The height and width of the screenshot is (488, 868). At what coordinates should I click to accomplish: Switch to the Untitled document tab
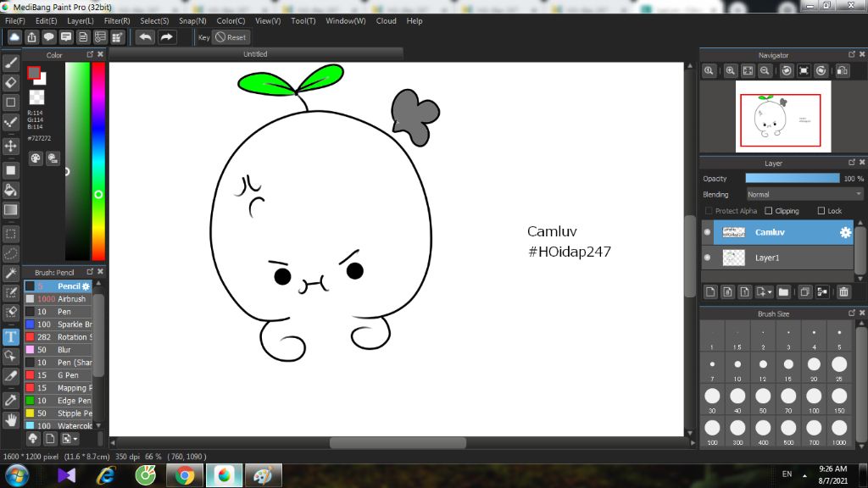[x=255, y=54]
